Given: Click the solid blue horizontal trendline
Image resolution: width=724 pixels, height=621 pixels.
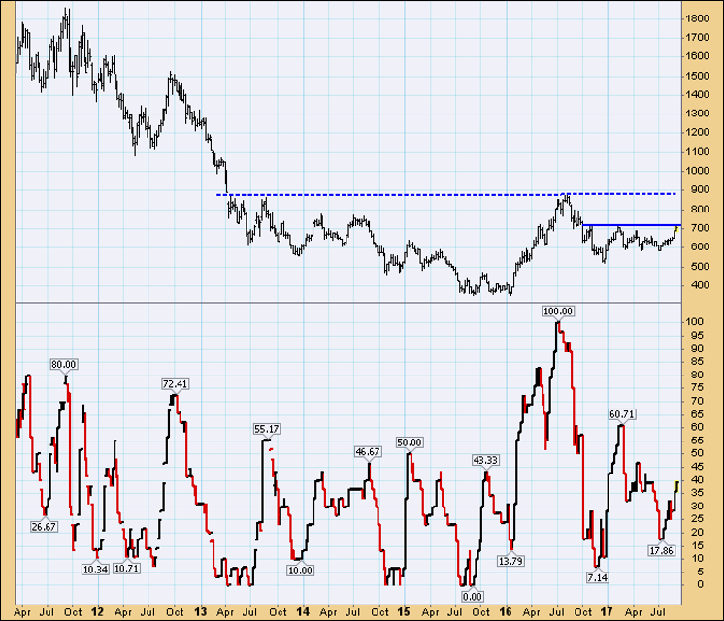Looking at the screenshot, I should pyautogui.click(x=630, y=225).
